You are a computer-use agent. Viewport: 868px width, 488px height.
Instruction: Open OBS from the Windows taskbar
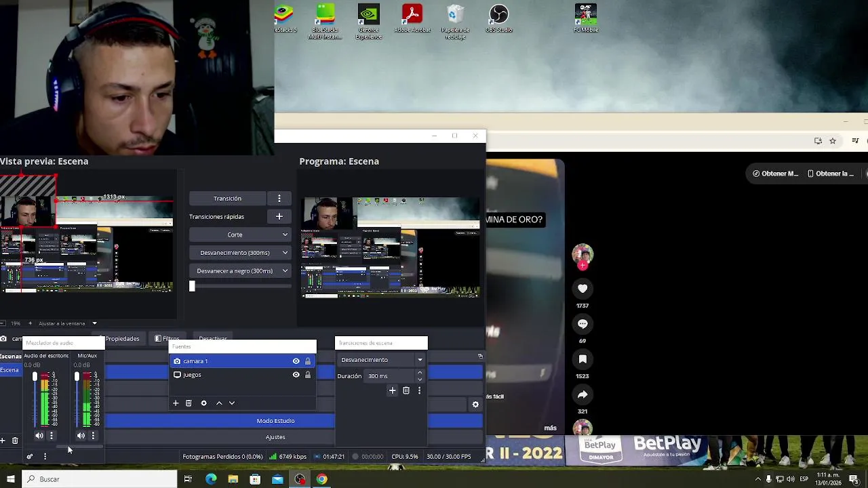point(300,479)
